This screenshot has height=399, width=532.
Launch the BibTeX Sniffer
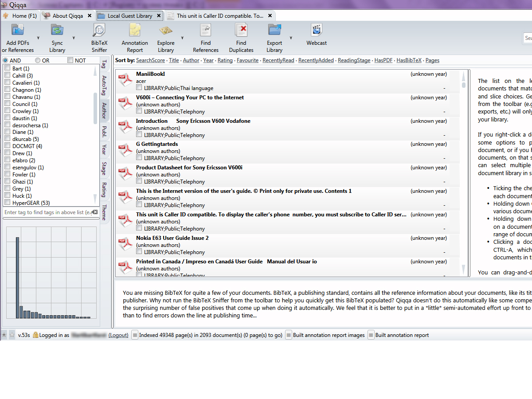coord(99,31)
